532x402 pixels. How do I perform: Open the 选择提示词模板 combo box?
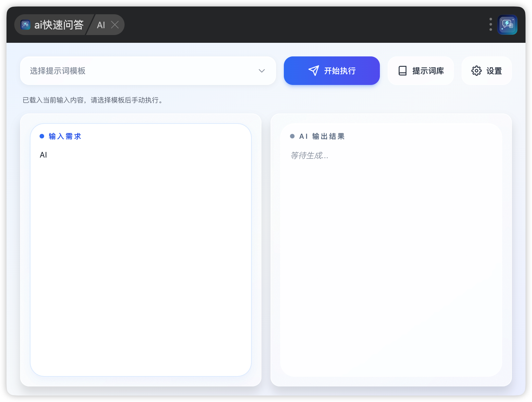tap(143, 71)
